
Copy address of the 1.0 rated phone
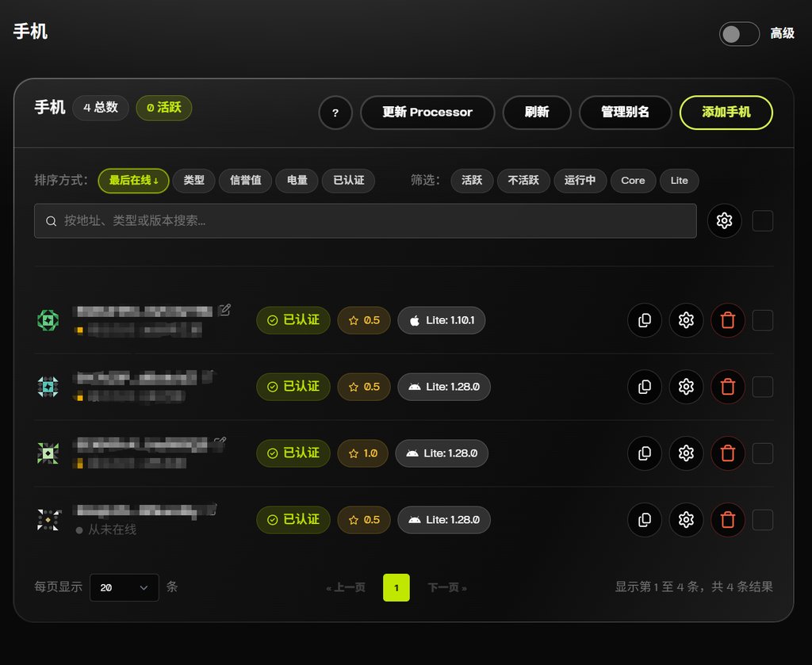pyautogui.click(x=645, y=453)
